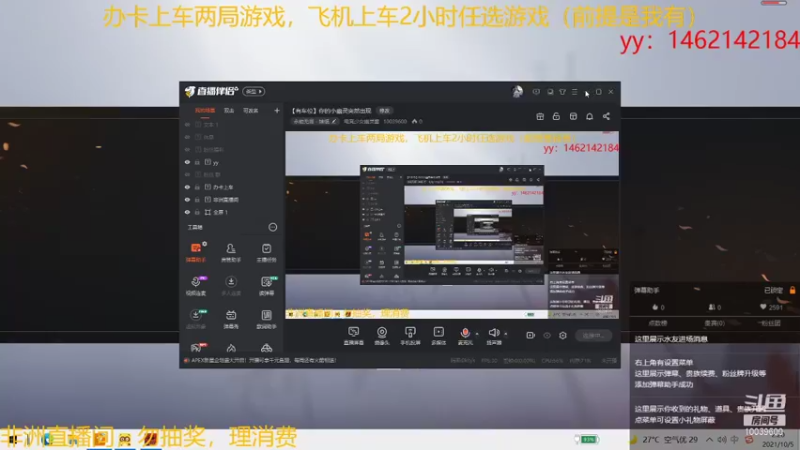Open the greyed download tool with NEW badge
This screenshot has height=450, width=800.
click(196, 319)
